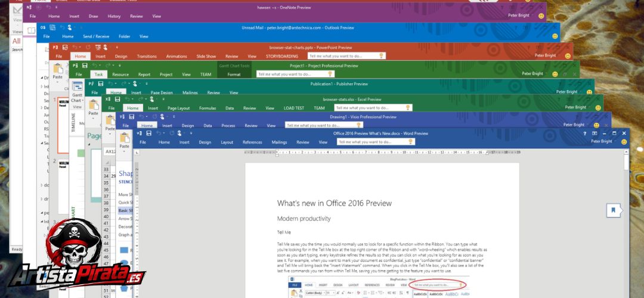Open the References tab in Word

(252, 142)
